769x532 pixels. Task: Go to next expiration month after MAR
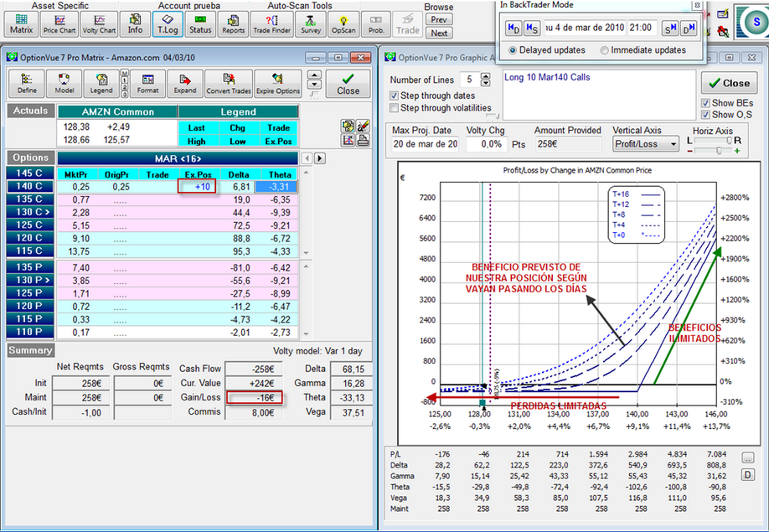coord(320,158)
